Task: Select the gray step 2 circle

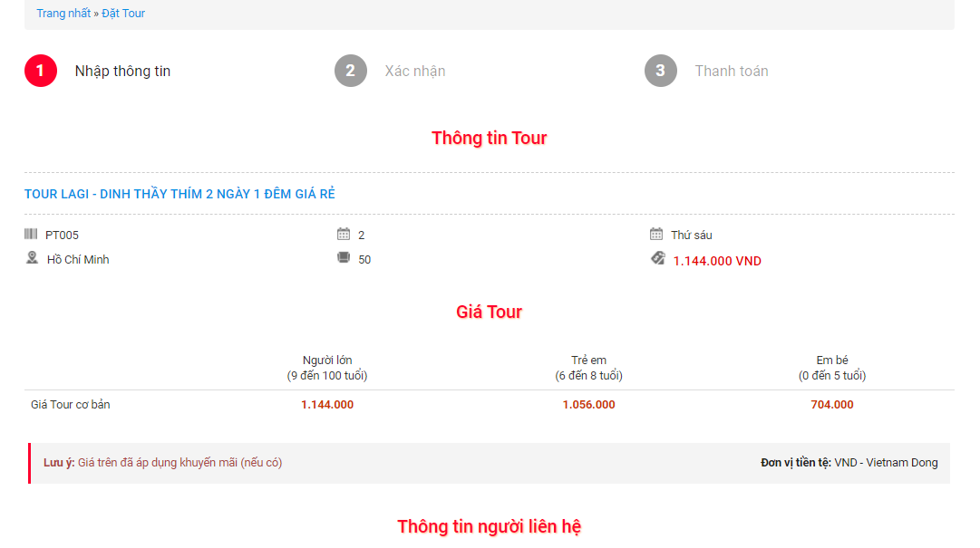Action: pyautogui.click(x=351, y=71)
